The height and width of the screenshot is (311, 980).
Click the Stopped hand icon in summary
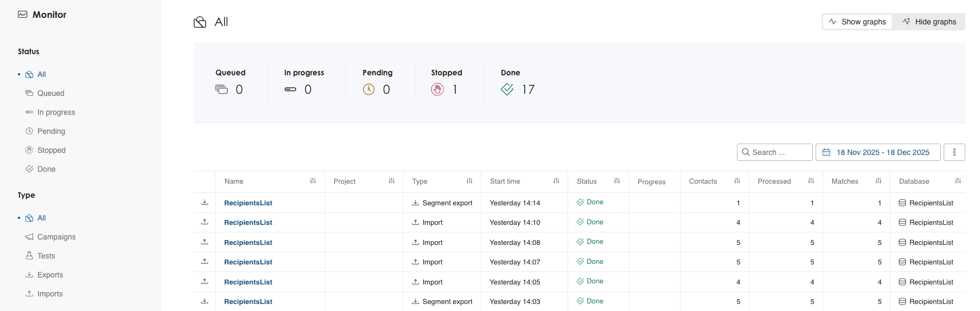click(437, 89)
